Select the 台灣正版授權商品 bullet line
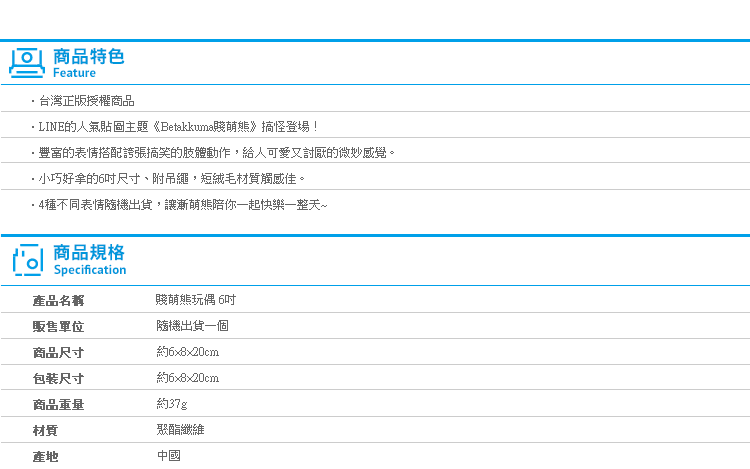750x469 pixels. (x=83, y=101)
